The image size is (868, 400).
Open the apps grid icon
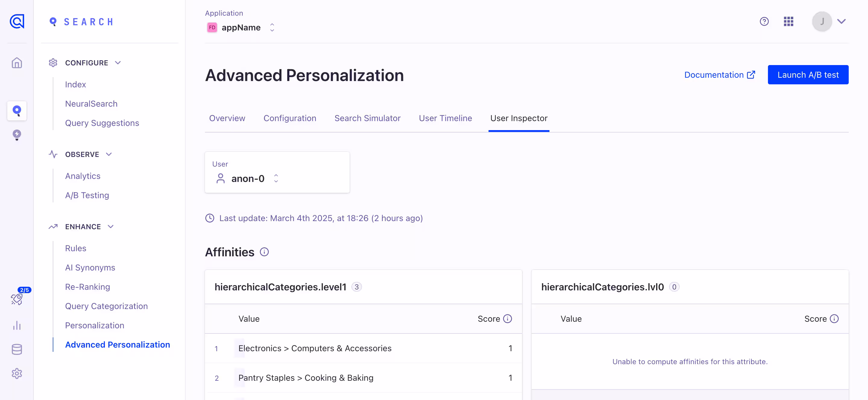(x=788, y=22)
